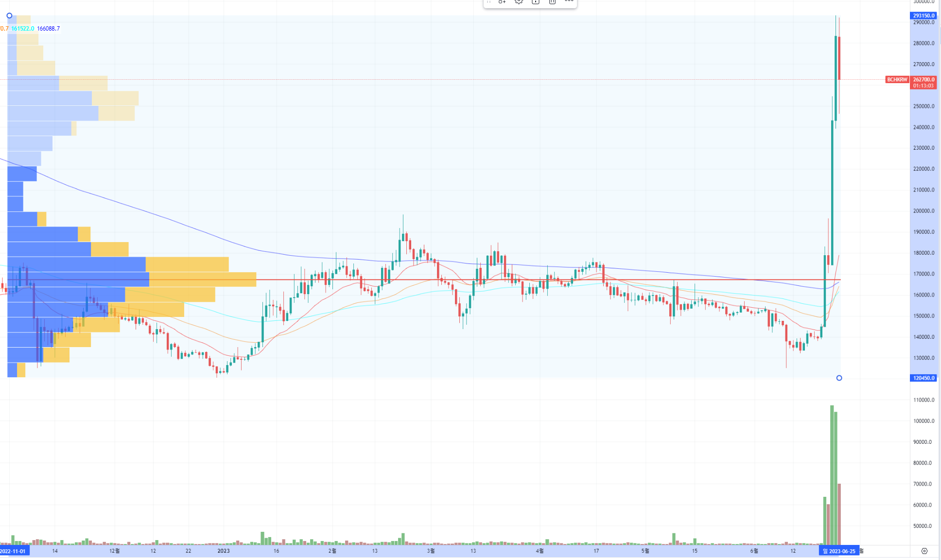Click the 2023 label on time axis
This screenshot has height=560, width=941.
(224, 551)
